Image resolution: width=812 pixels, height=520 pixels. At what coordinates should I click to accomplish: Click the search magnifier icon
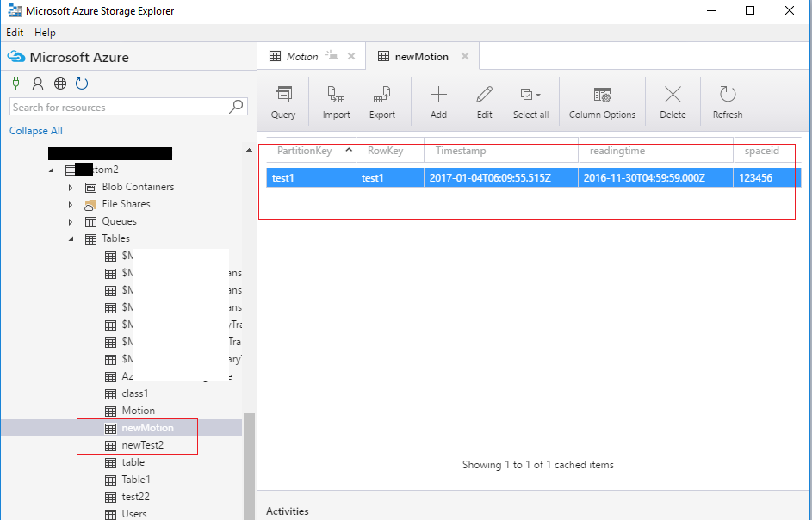[x=236, y=107]
